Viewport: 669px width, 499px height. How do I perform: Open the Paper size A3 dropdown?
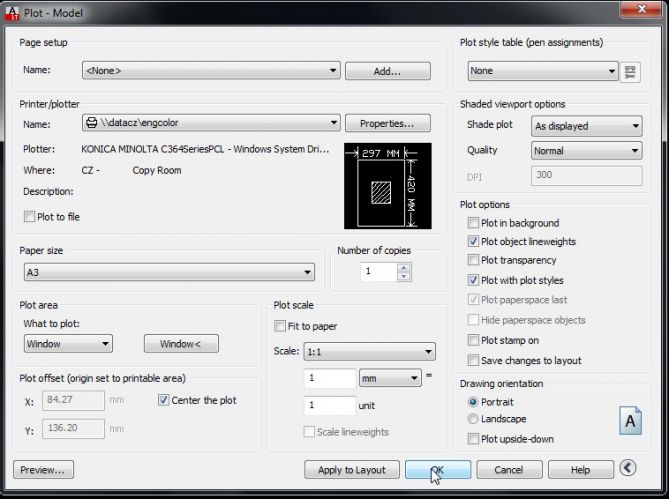click(169, 272)
